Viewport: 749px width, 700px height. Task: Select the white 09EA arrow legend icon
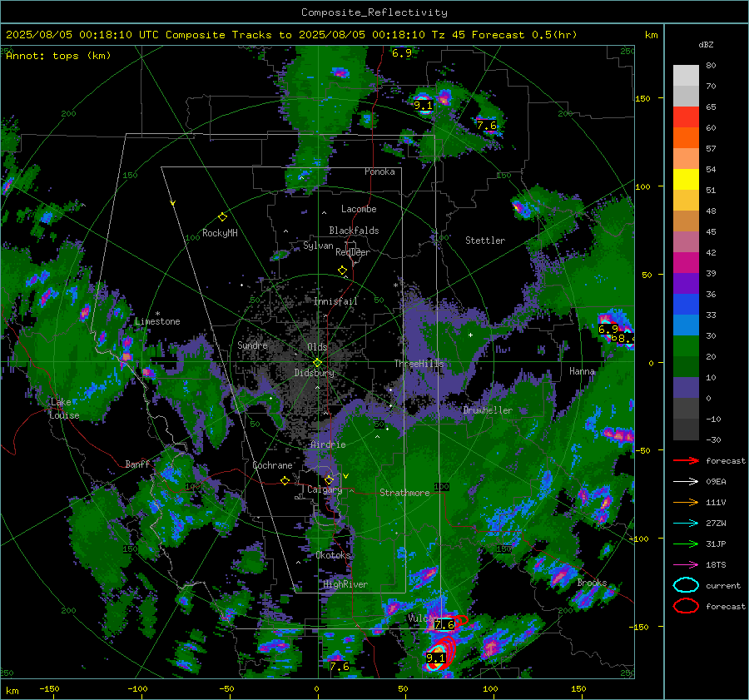(x=686, y=482)
